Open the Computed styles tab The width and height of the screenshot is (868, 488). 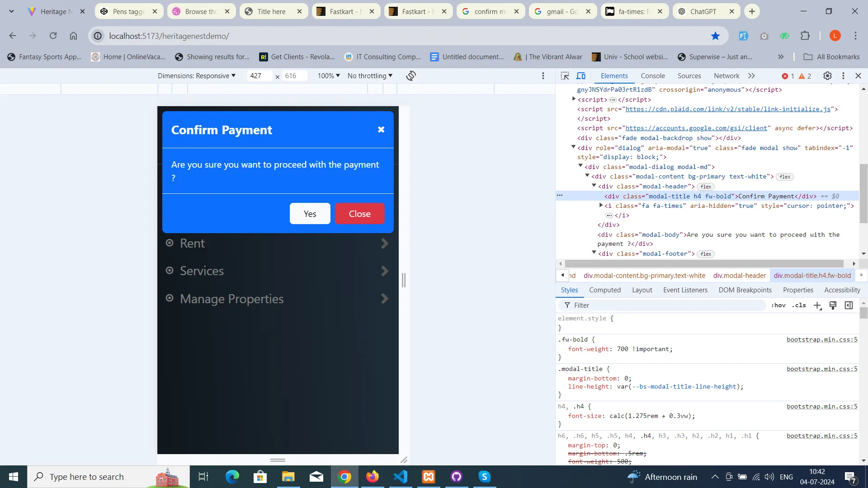coord(604,290)
